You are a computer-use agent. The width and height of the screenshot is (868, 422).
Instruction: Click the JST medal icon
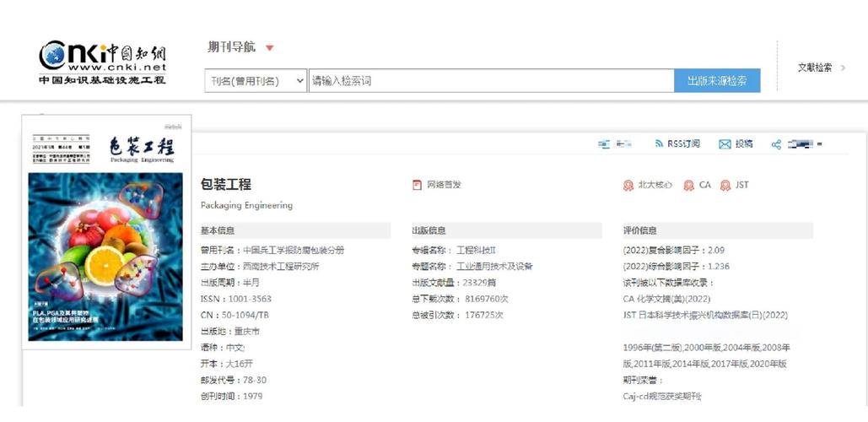pyautogui.click(x=725, y=186)
